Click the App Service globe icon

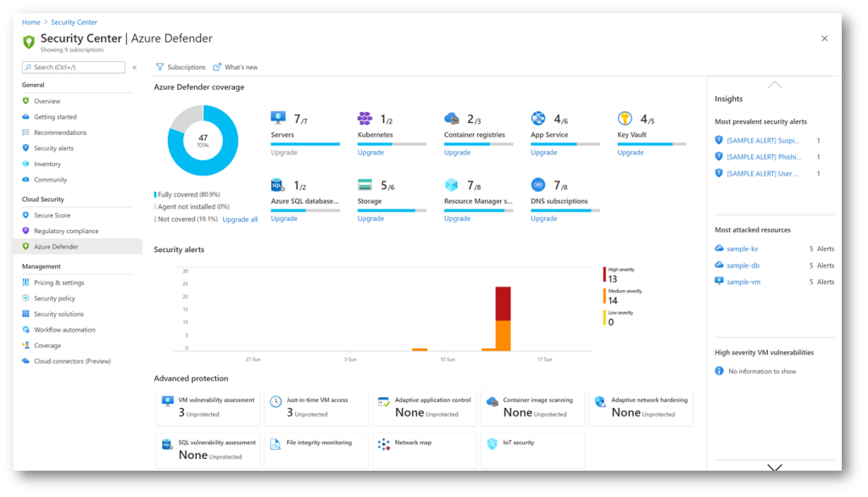point(538,118)
